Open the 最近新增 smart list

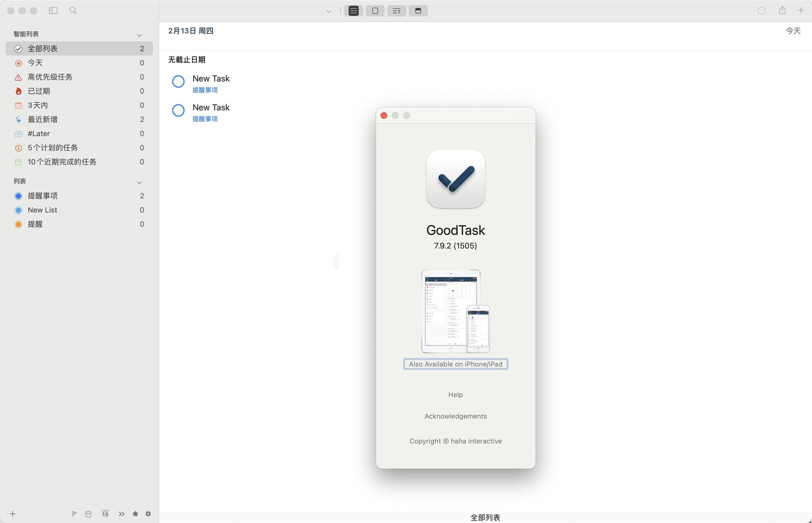[x=79, y=120]
